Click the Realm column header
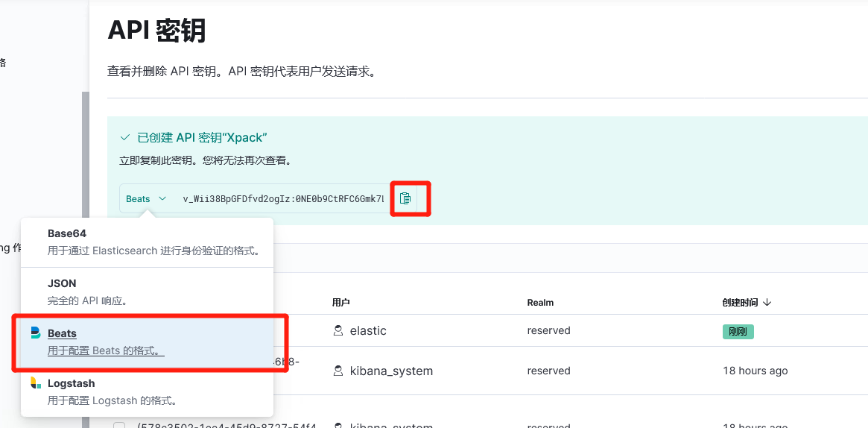868x428 pixels. click(x=540, y=302)
